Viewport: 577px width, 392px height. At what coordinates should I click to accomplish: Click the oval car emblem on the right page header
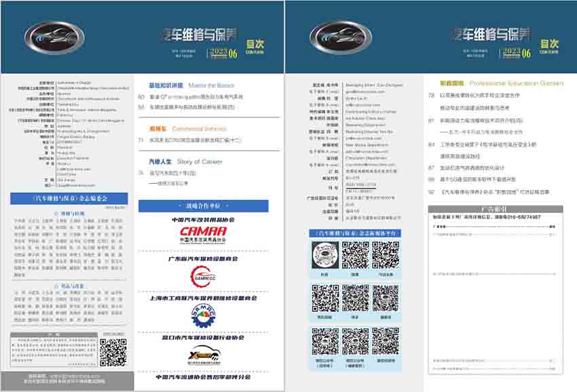point(339,37)
